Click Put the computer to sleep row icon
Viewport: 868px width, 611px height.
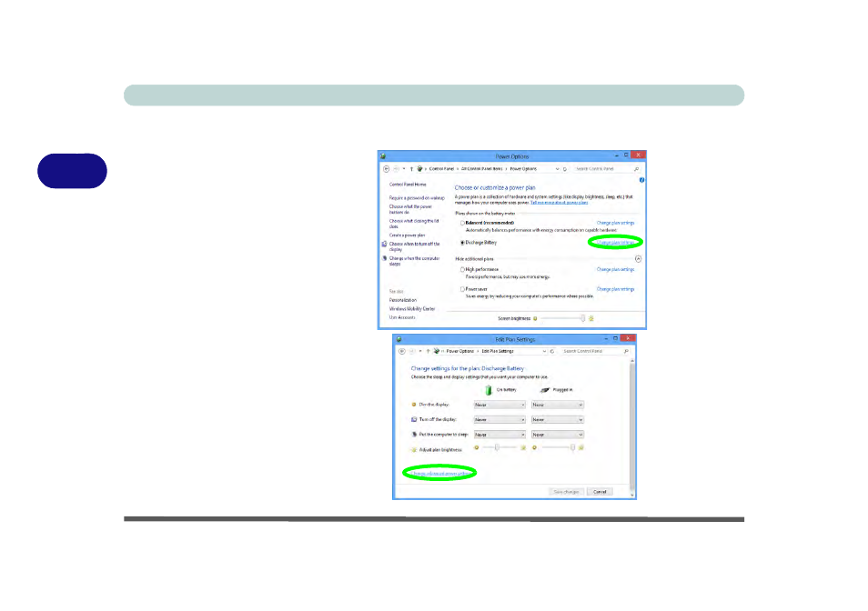(x=413, y=435)
